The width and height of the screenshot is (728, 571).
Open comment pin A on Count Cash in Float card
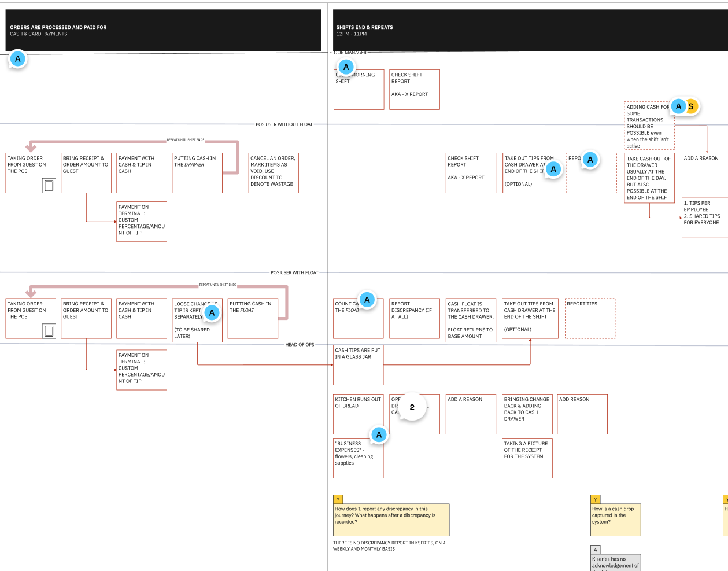point(367,300)
